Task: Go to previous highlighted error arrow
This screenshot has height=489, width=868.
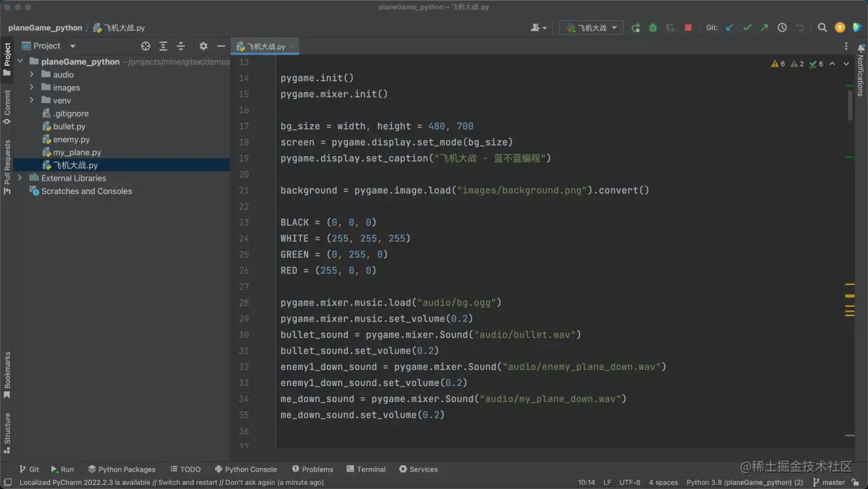Action: [832, 64]
